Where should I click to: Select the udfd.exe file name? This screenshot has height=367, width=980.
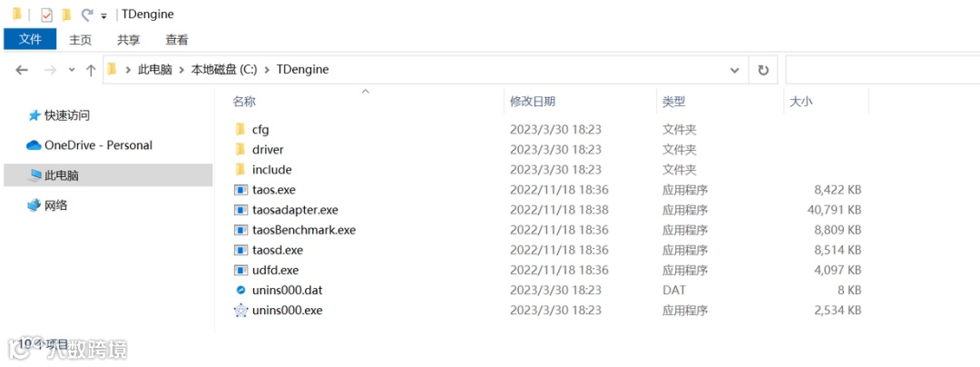click(x=276, y=270)
